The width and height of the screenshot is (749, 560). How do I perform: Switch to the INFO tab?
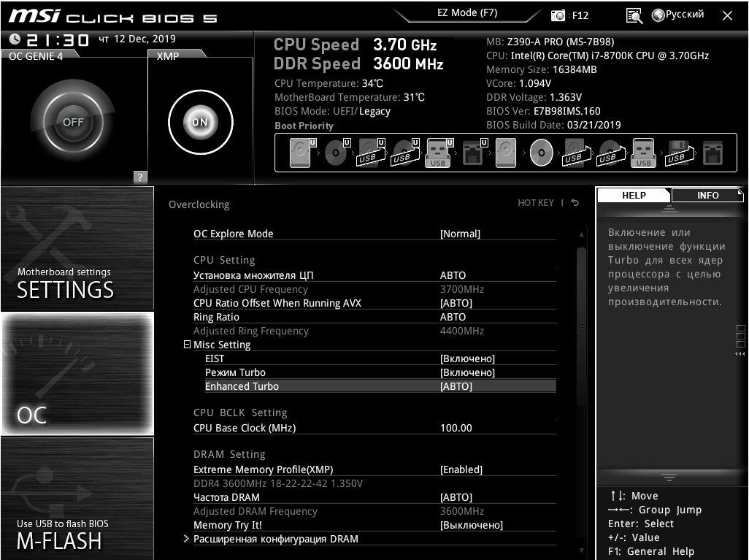(707, 195)
